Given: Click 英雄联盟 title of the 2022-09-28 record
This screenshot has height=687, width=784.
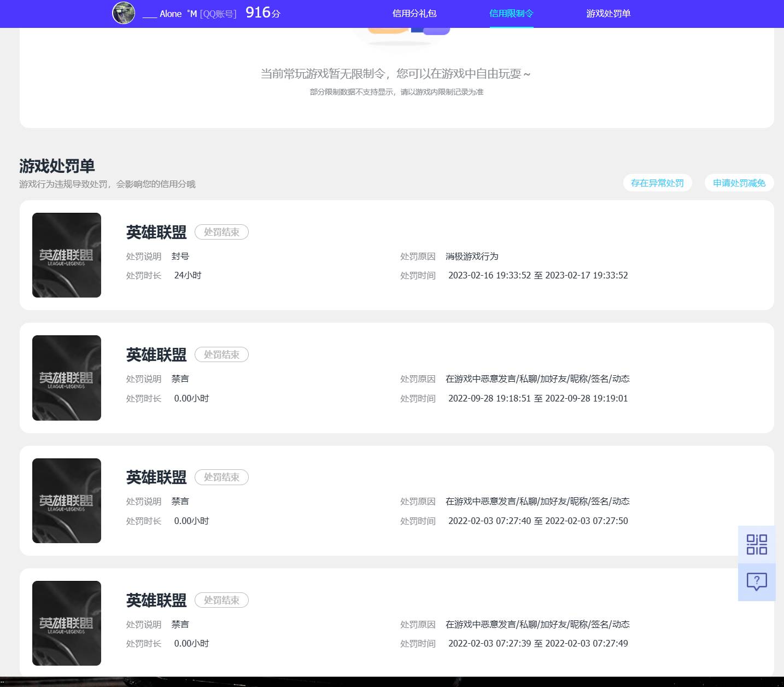Looking at the screenshot, I should click(x=156, y=355).
